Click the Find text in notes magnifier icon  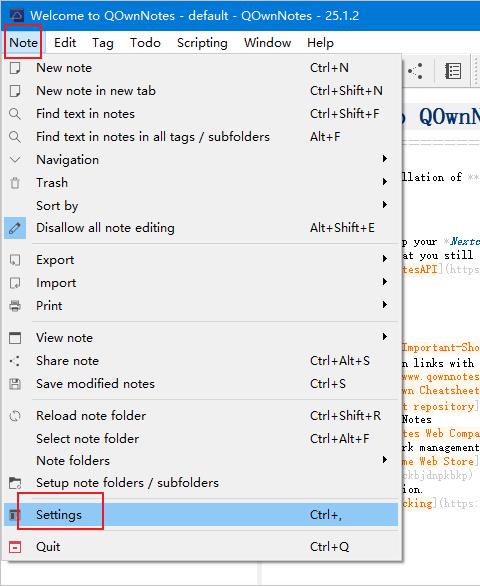[x=15, y=114]
